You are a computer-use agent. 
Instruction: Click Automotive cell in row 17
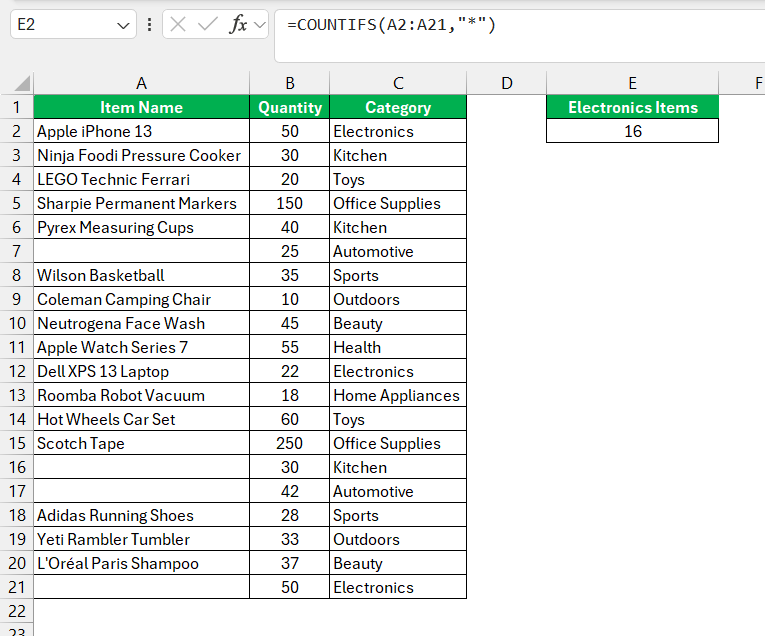(398, 491)
